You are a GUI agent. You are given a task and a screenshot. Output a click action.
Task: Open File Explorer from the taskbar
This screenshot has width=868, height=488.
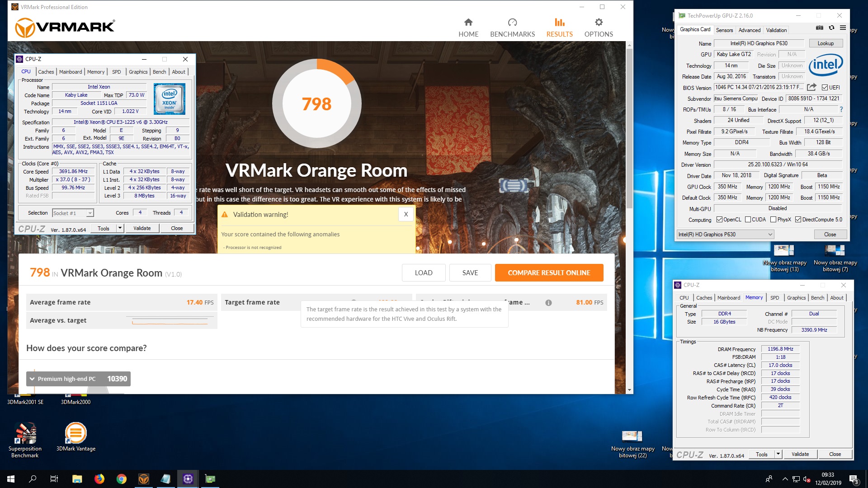point(77,479)
